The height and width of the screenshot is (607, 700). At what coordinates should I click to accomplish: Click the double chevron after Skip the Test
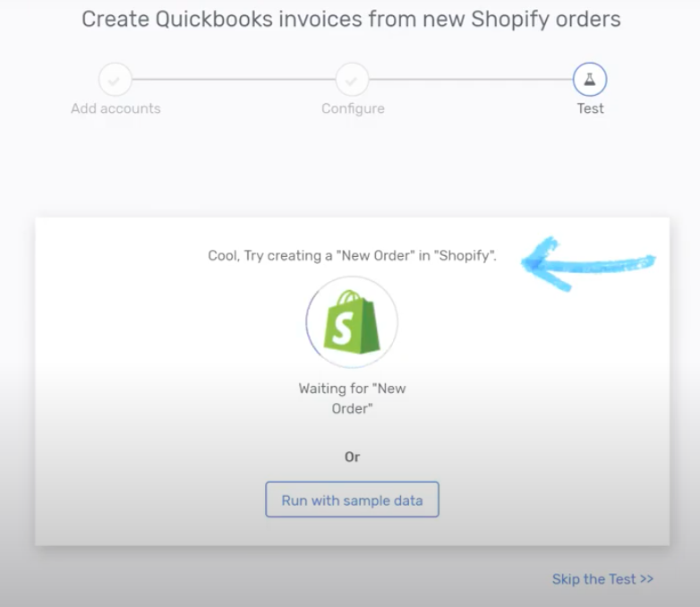[x=646, y=579]
